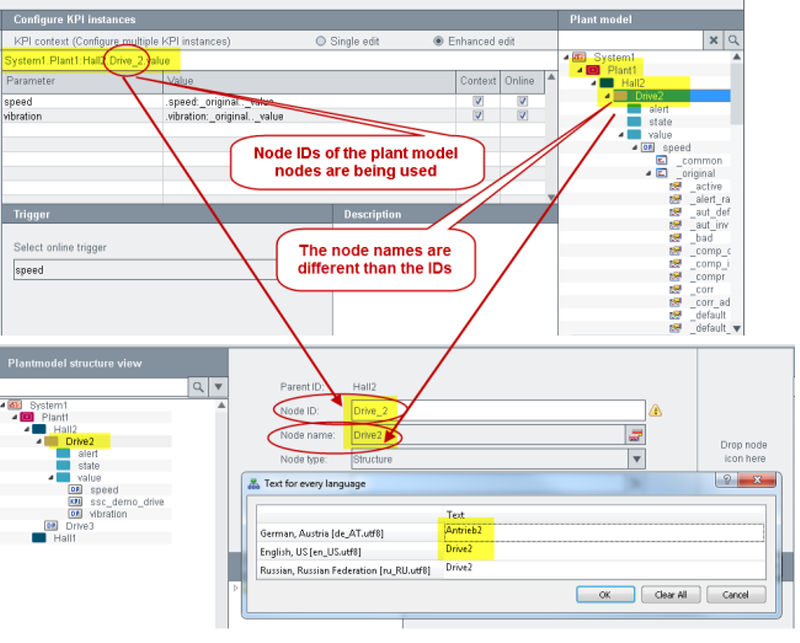Open search options dropdown in structure view
Viewport: 800px width, 643px height.
pos(218,387)
